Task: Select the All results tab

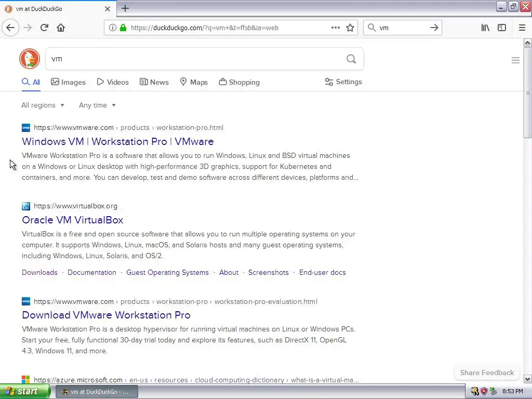Action: [x=31, y=82]
